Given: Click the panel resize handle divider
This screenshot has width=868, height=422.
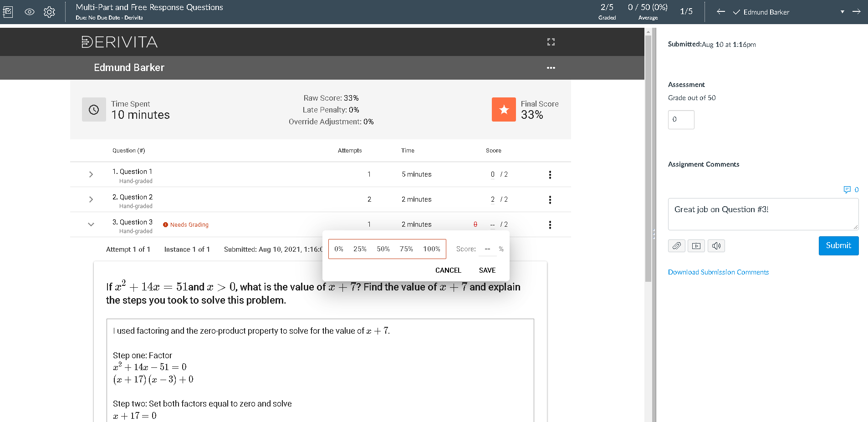Looking at the screenshot, I should [x=654, y=234].
